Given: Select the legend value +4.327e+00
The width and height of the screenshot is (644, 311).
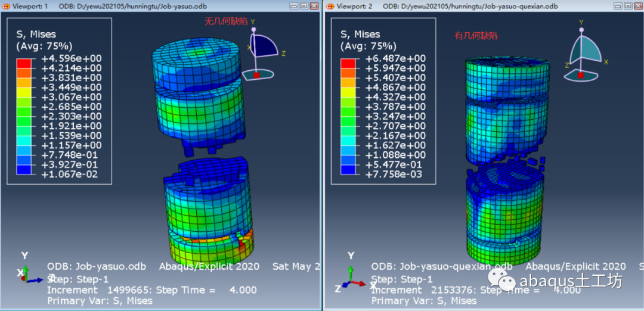Looking at the screenshot, I should click(395, 97).
